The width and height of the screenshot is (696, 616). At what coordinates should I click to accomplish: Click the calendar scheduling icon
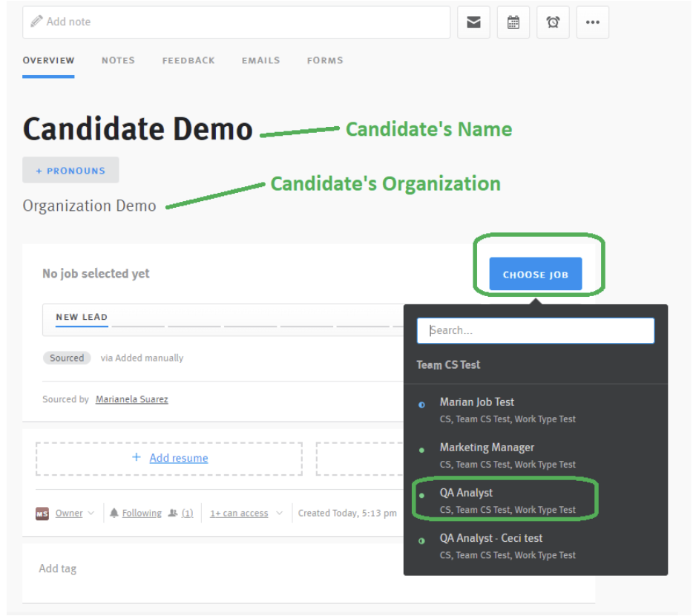click(x=513, y=22)
